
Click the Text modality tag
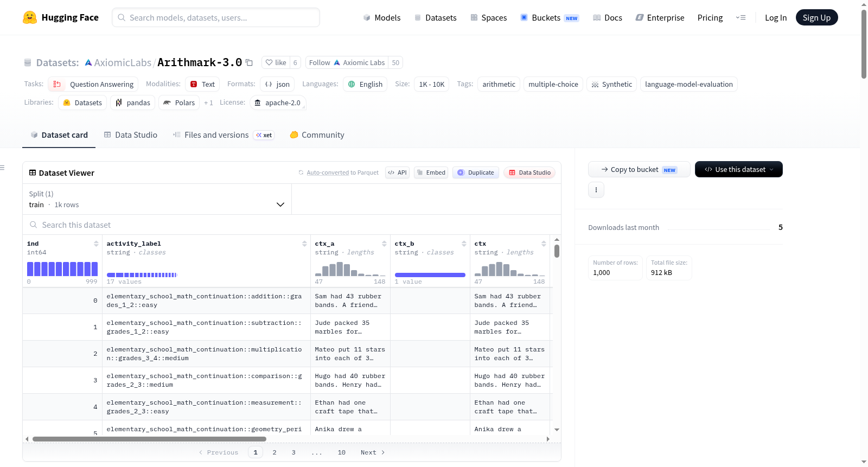[202, 84]
